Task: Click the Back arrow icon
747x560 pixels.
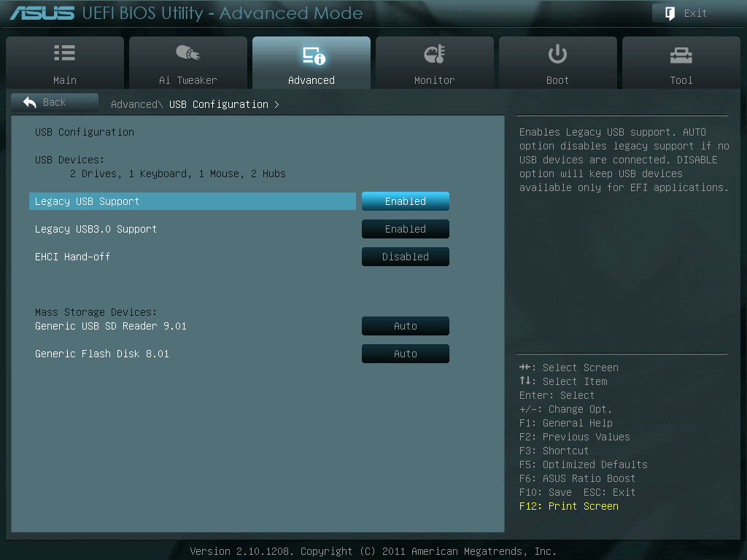Action: (x=29, y=102)
